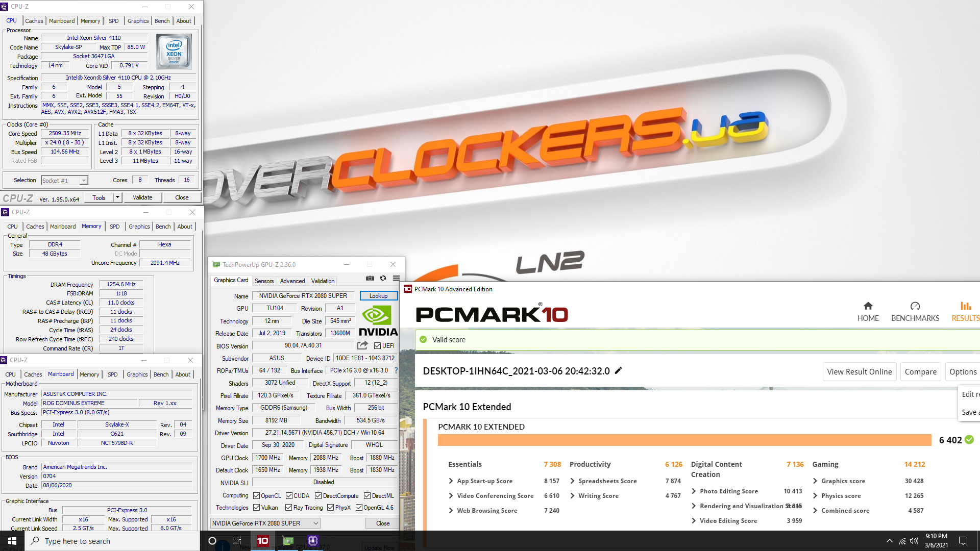The width and height of the screenshot is (980, 551).
Task: Expand Physics score row
Action: [x=816, y=495]
